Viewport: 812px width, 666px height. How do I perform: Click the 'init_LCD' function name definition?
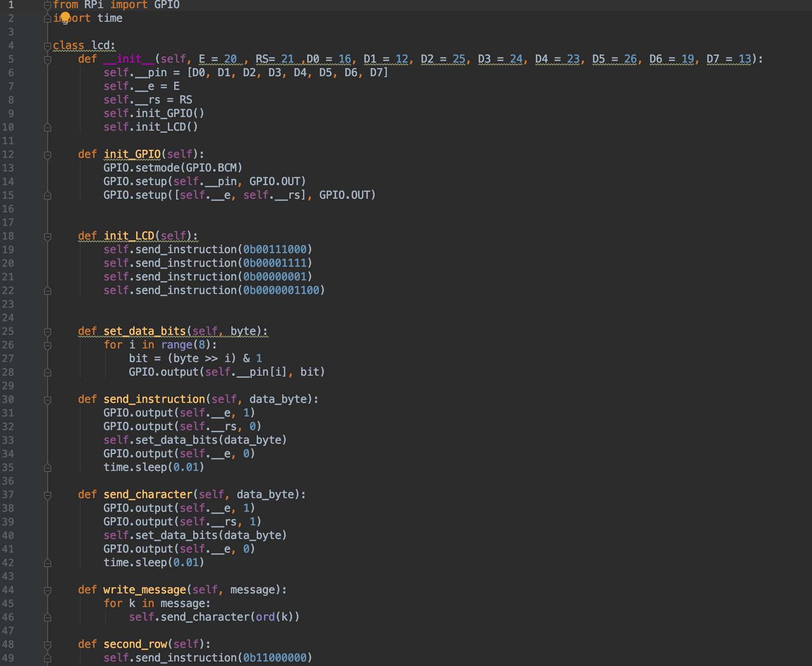click(x=129, y=236)
